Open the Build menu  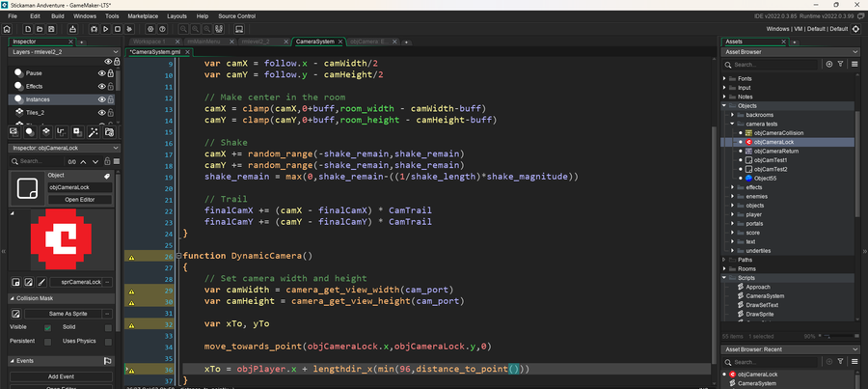point(58,16)
